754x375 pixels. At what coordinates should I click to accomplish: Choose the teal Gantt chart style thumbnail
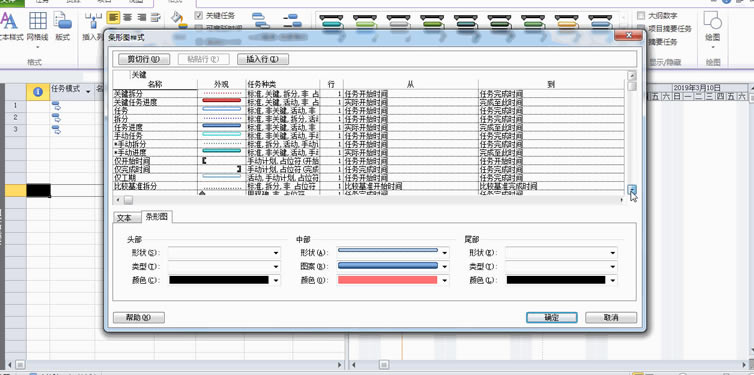coord(332,22)
